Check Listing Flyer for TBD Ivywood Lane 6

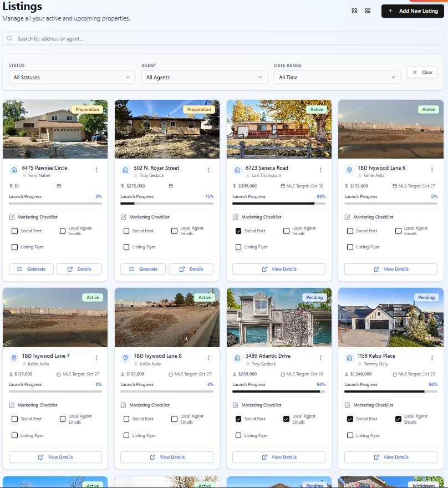350,247
